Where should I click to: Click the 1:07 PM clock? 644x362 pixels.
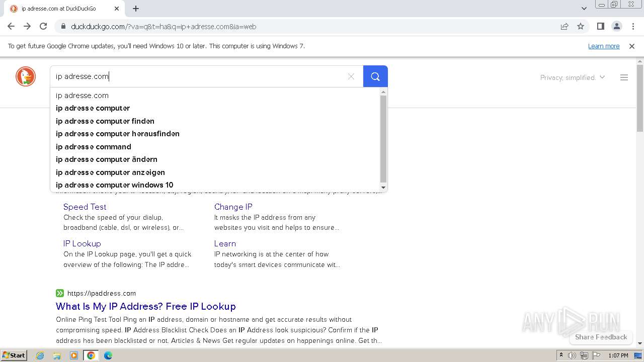click(x=618, y=355)
